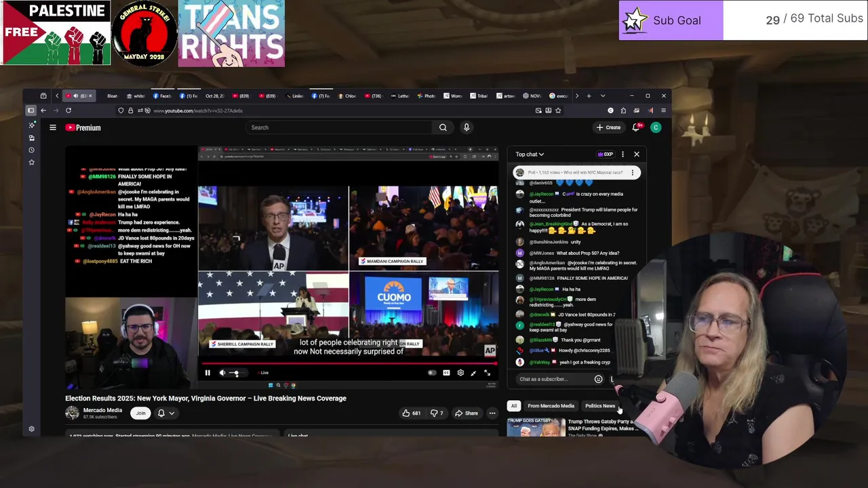Open the browser extensions puzzle icon
This screenshot has width=868, height=488.
623,110
